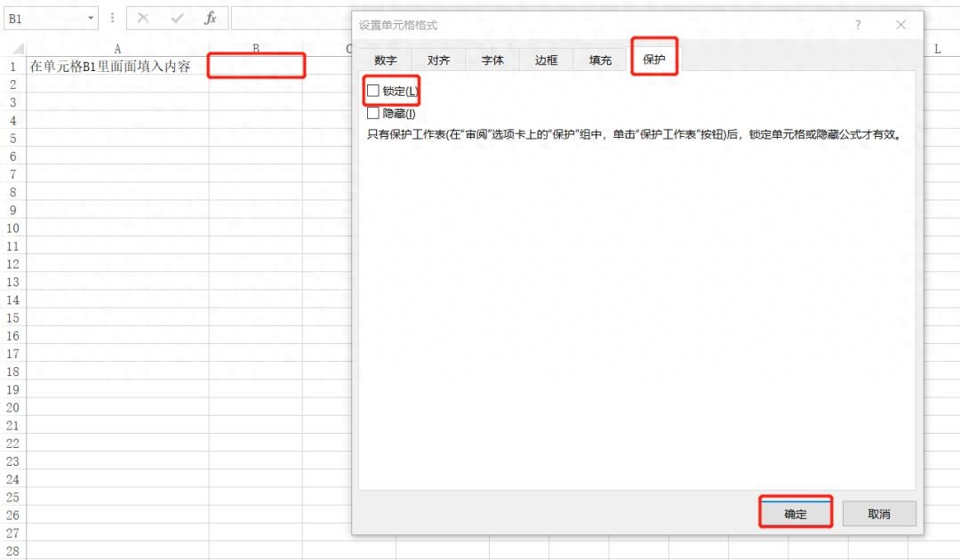Select cell B1 in the worksheet
The width and height of the screenshot is (960, 560).
click(x=256, y=66)
